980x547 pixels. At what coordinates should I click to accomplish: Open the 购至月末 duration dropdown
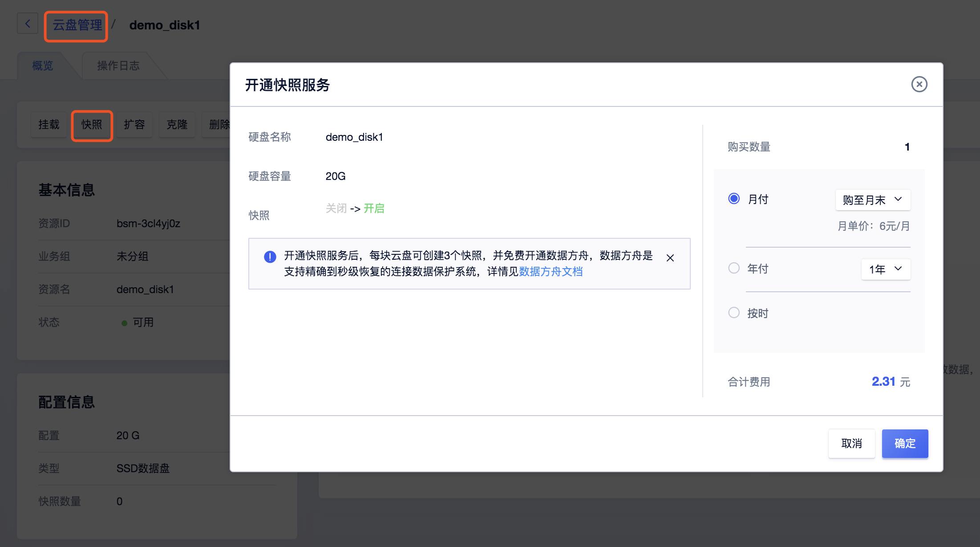(872, 200)
